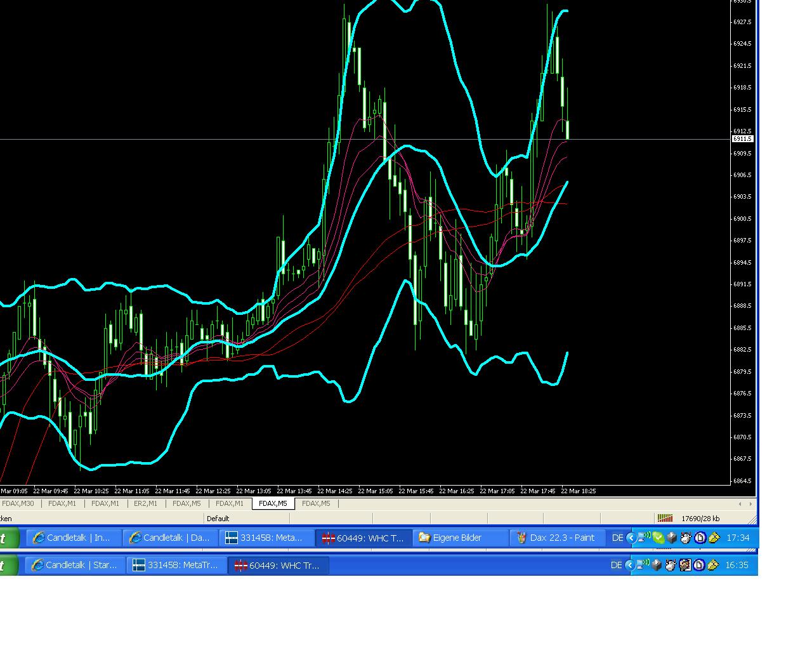Screen dimensions: 812x650
Task: Open the Default profile menu in status bar
Action: point(218,519)
